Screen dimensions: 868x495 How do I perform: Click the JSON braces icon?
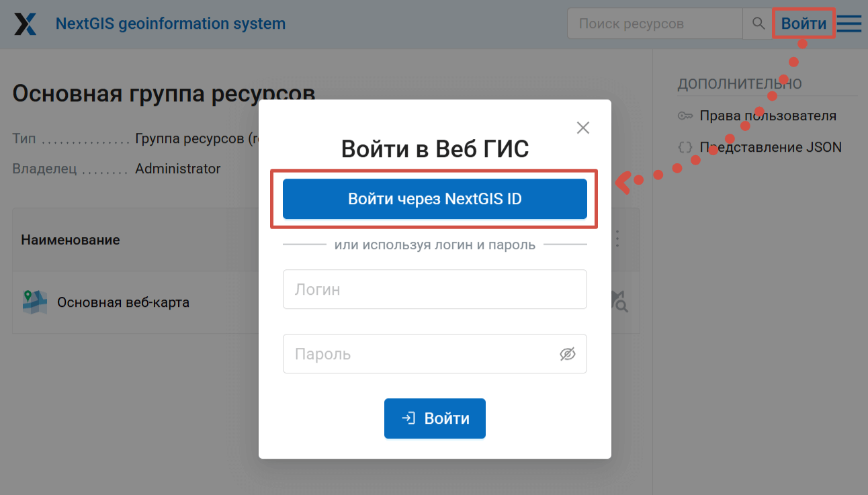pos(685,147)
